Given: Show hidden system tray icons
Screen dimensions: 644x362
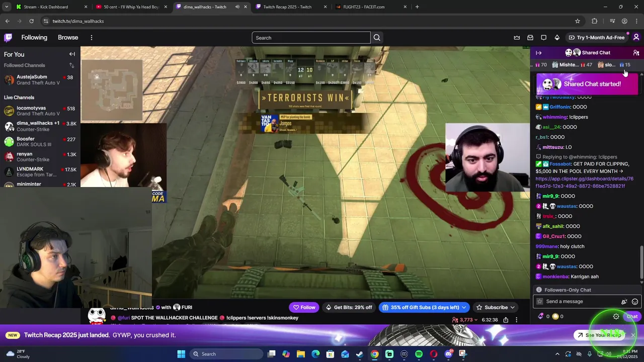Looking at the screenshot, I should pos(557,354).
